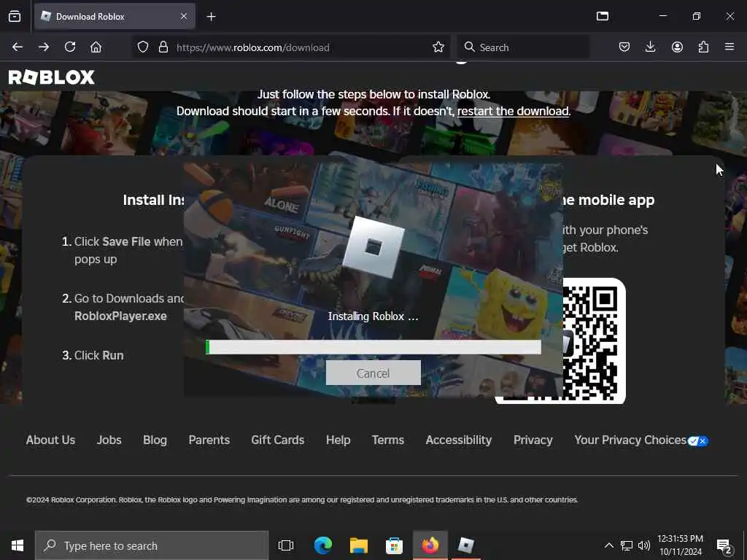Image resolution: width=747 pixels, height=560 pixels.
Task: Click the installation progress bar
Action: coord(373,347)
